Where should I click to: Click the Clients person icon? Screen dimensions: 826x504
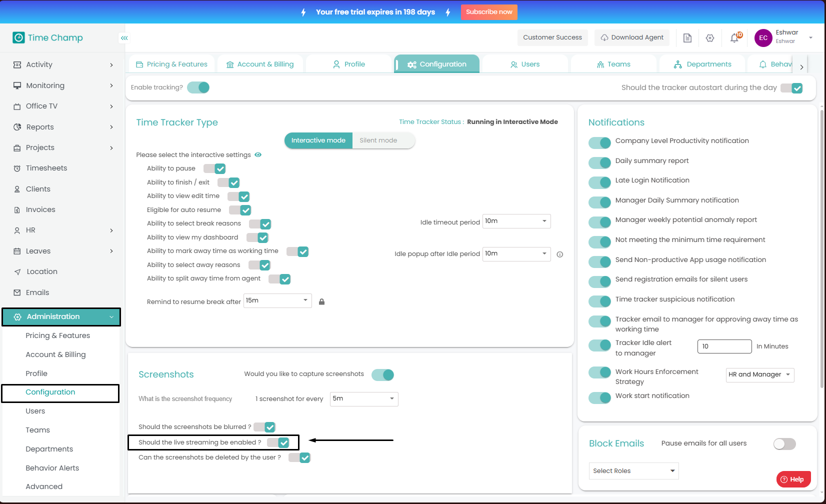(17, 189)
